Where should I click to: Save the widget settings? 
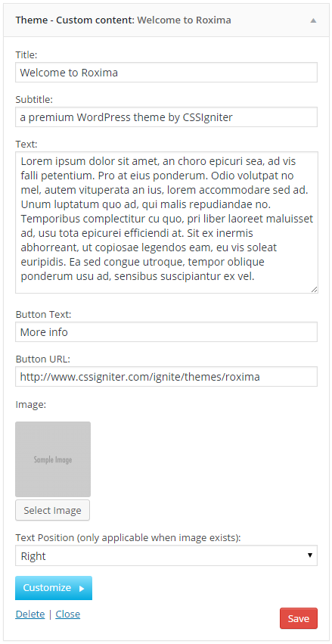[299, 618]
